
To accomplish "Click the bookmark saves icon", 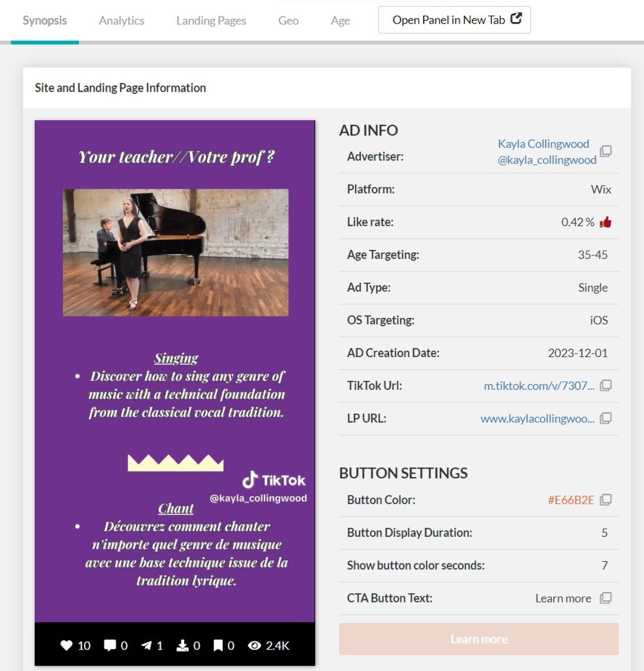I will click(218, 646).
